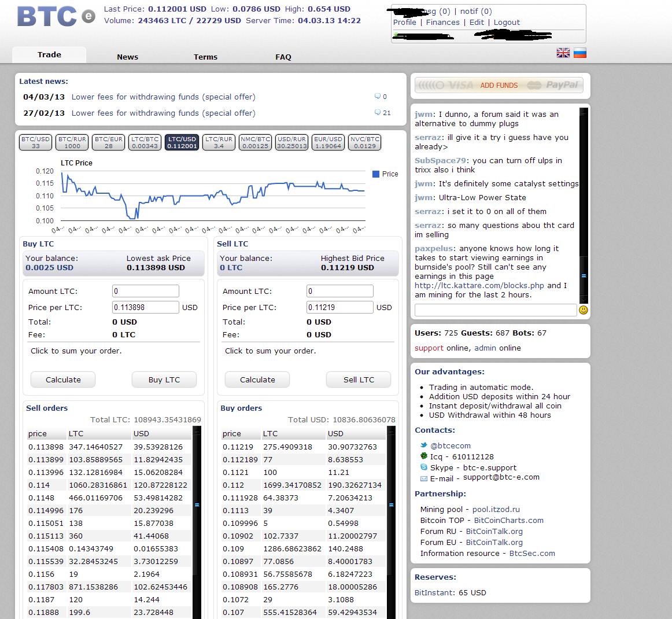Open the BitCoinCharts.com link
The height and width of the screenshot is (619, 672).
pos(509,520)
